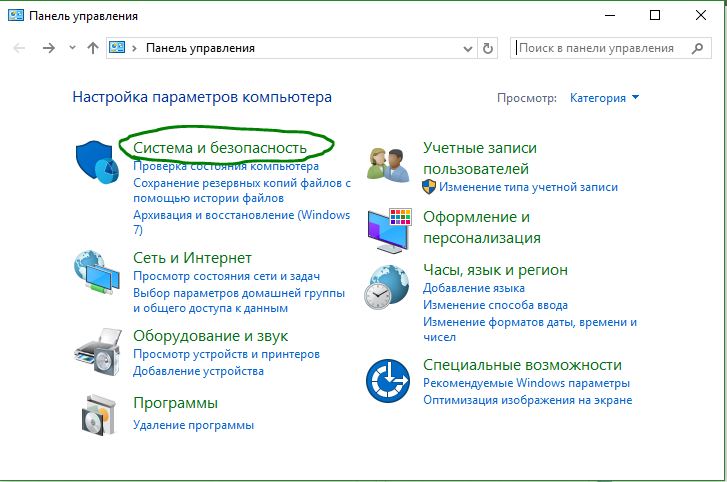Click the Control Panel icon in address bar
The height and width of the screenshot is (482, 727).
[117, 48]
